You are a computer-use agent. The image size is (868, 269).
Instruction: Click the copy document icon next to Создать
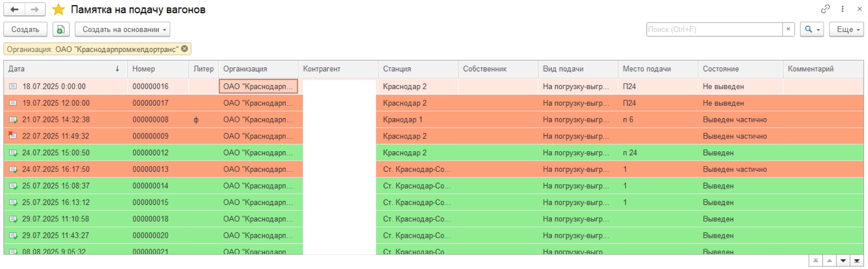tap(61, 29)
